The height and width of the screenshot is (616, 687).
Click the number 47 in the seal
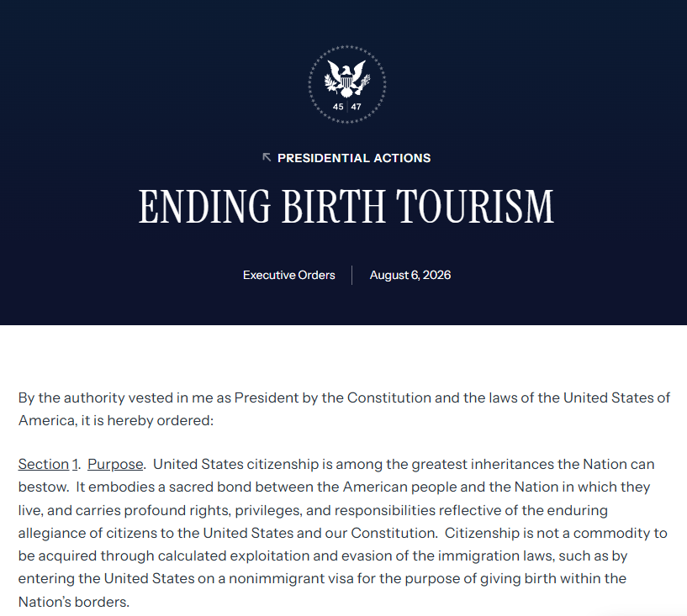[356, 107]
